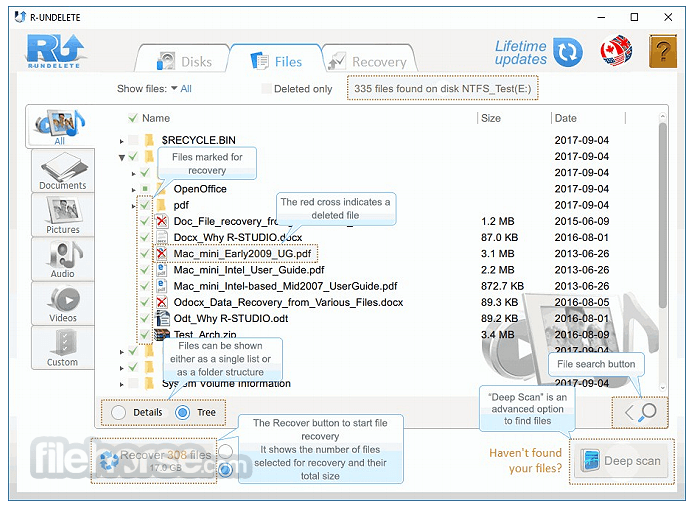Viewport: 691px width, 509px height.
Task: Sort by the Date column header
Action: [x=565, y=118]
